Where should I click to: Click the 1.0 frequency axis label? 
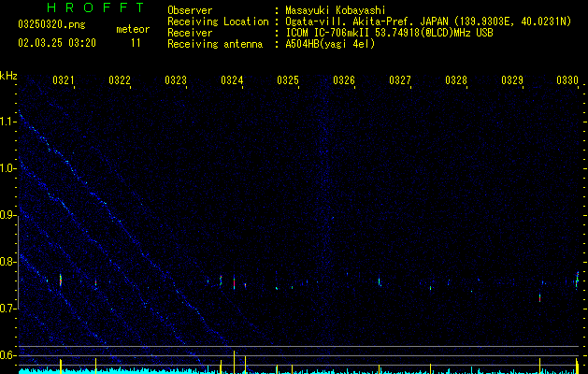point(8,168)
